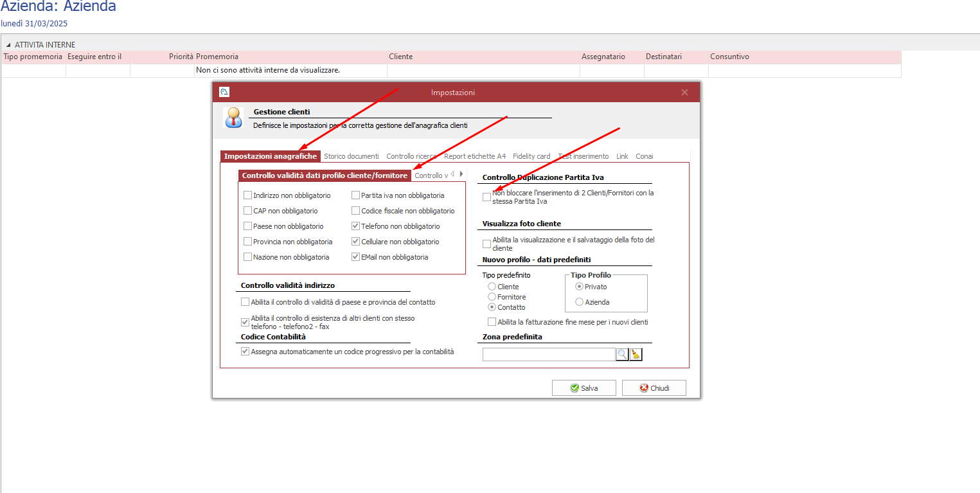Open Fidelity card tab

point(531,156)
